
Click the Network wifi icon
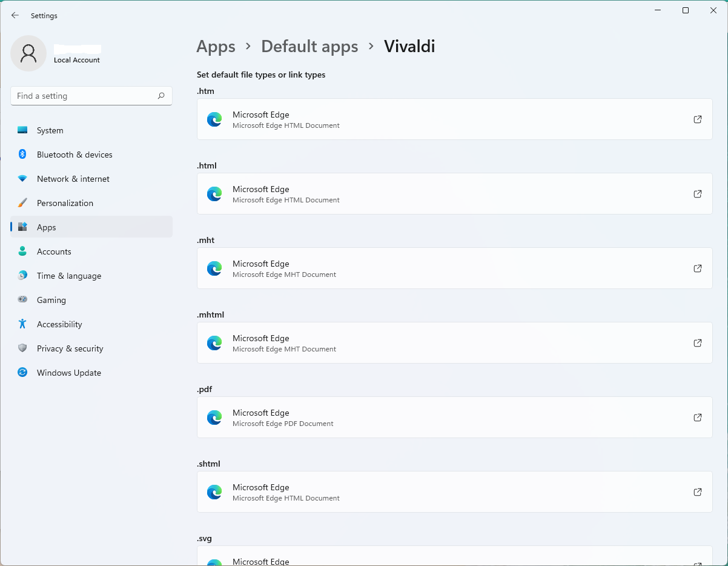(22, 179)
